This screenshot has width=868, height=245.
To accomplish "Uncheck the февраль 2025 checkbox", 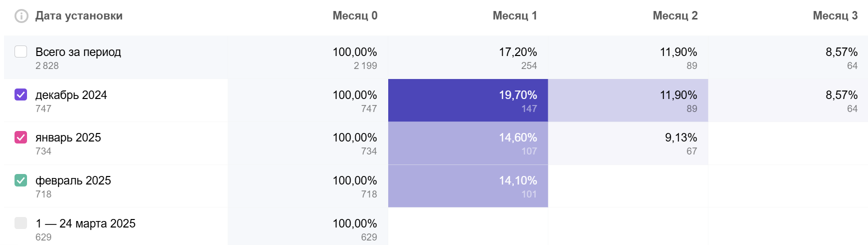I will click(21, 180).
